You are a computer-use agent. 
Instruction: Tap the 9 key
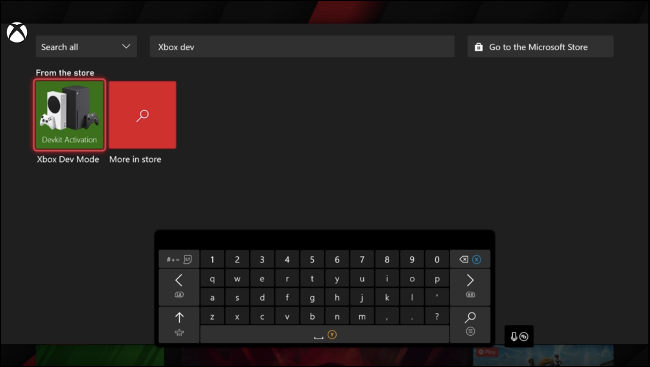pyautogui.click(x=412, y=259)
